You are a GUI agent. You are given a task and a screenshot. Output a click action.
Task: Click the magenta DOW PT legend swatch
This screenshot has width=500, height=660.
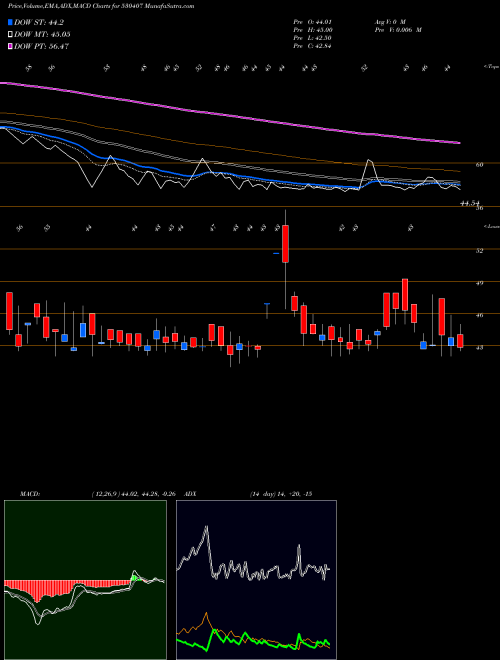10,46
